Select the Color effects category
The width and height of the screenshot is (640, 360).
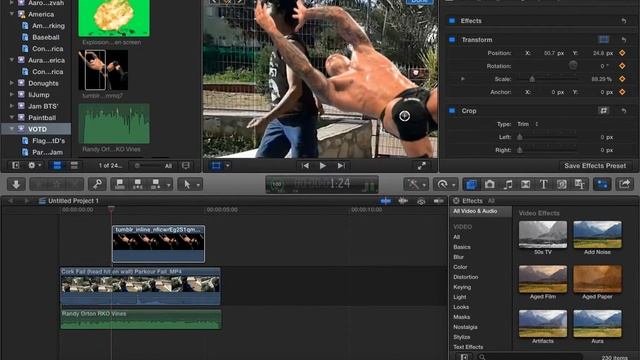click(x=460, y=267)
